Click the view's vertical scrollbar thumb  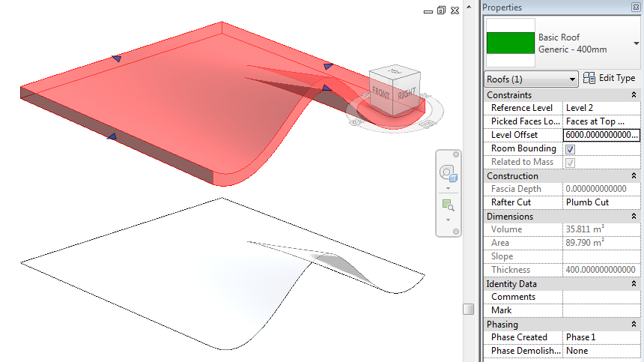[468, 309]
